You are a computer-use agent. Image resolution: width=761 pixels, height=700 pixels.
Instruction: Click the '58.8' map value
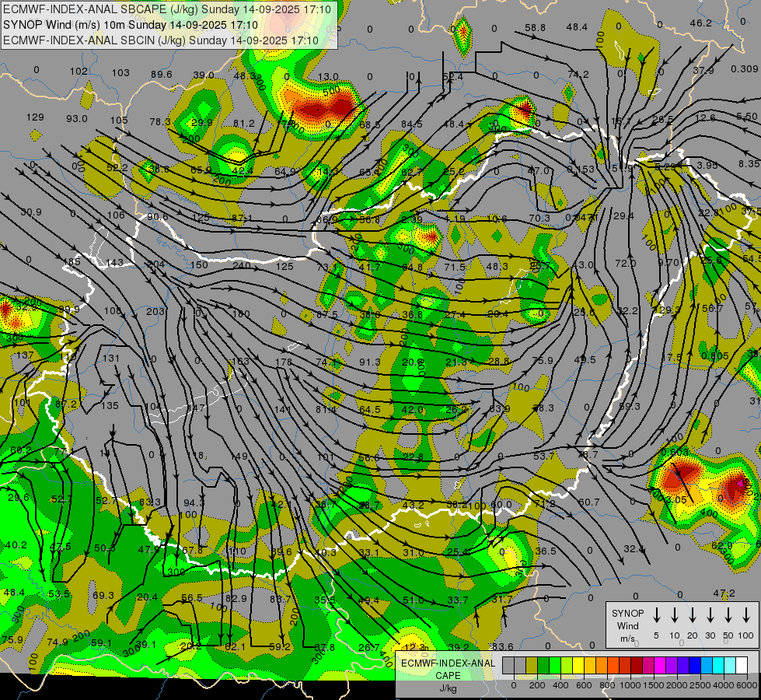pyautogui.click(x=535, y=28)
